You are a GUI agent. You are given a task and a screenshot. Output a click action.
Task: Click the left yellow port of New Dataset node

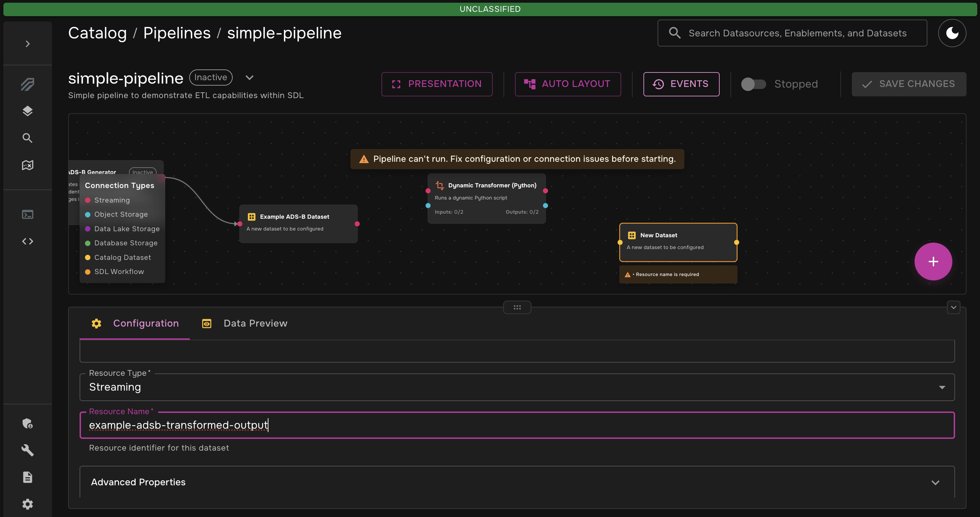point(620,243)
